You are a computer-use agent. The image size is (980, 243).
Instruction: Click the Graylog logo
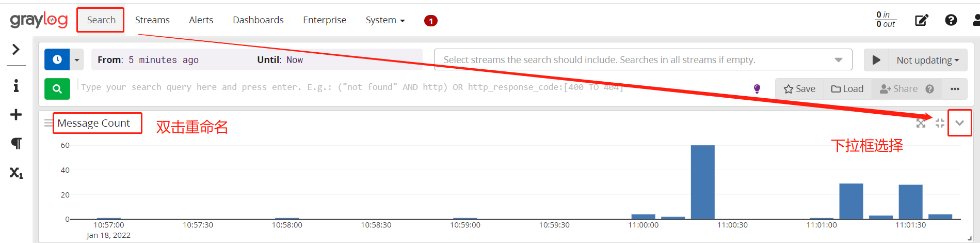39,20
